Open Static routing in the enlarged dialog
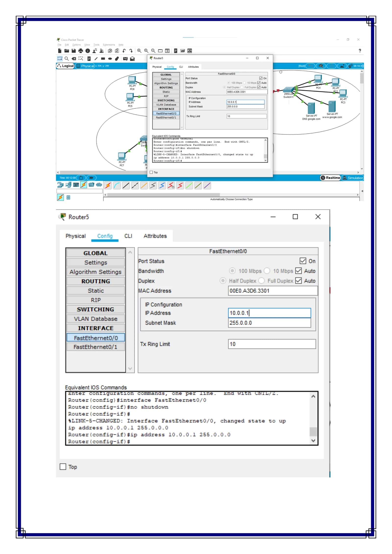392x554 pixels. tap(96, 291)
